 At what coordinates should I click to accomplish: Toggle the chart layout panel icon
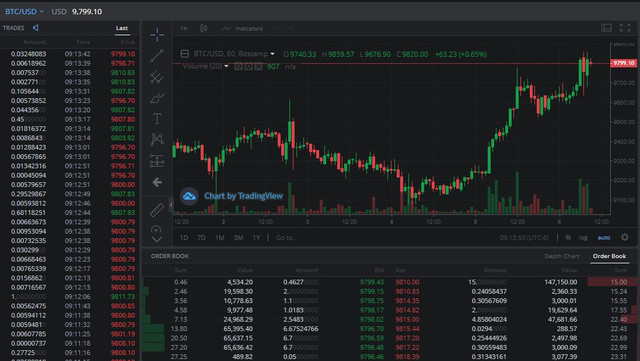point(607,28)
